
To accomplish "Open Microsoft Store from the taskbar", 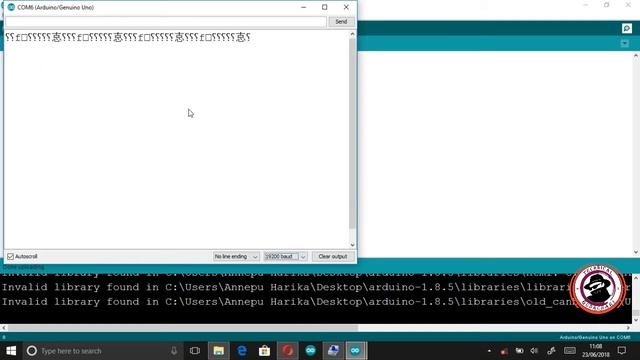I will (x=264, y=351).
